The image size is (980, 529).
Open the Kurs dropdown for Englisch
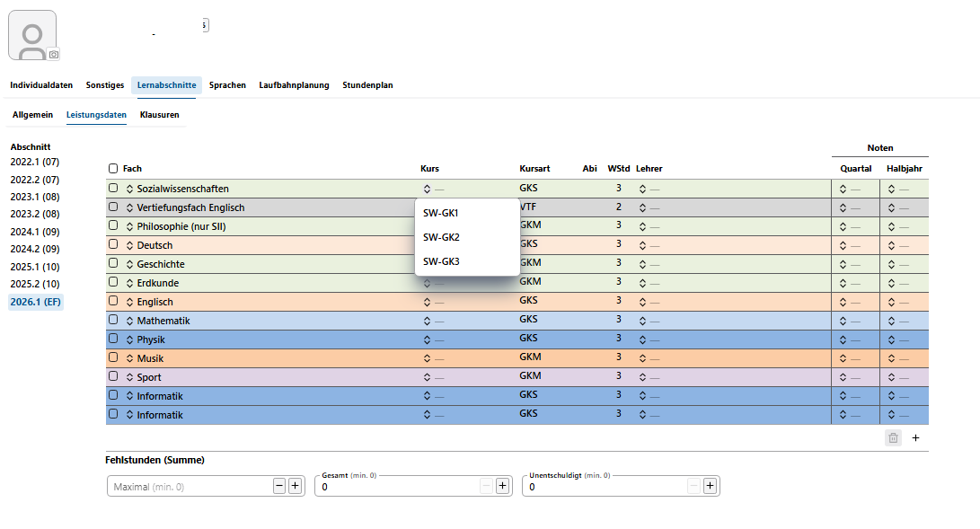coord(432,303)
